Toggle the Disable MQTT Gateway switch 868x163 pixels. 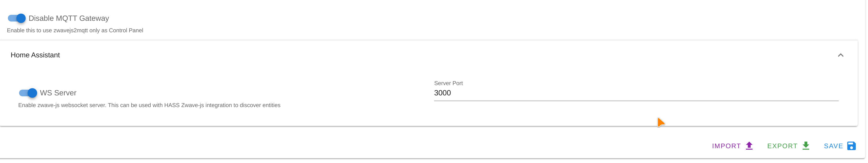[16, 18]
